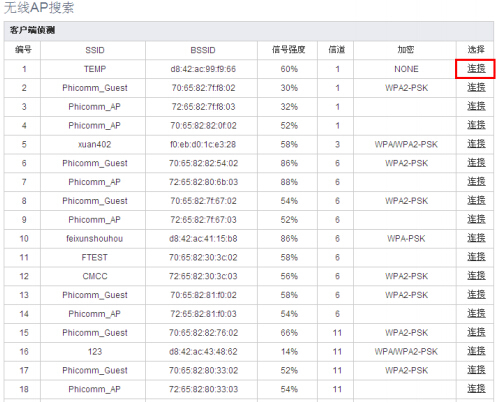The height and width of the screenshot is (403, 500).
Task: Select the FTEST SSID cell
Action: (x=94, y=257)
